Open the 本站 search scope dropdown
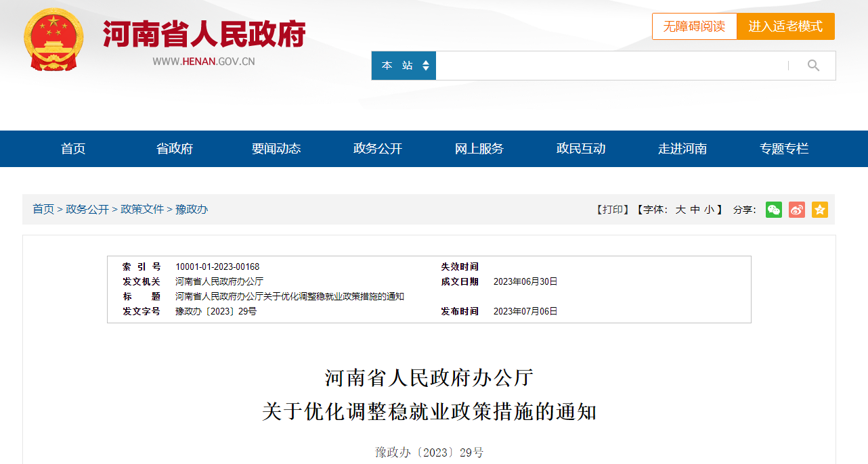Screen dimensions: 868x464 pos(404,66)
